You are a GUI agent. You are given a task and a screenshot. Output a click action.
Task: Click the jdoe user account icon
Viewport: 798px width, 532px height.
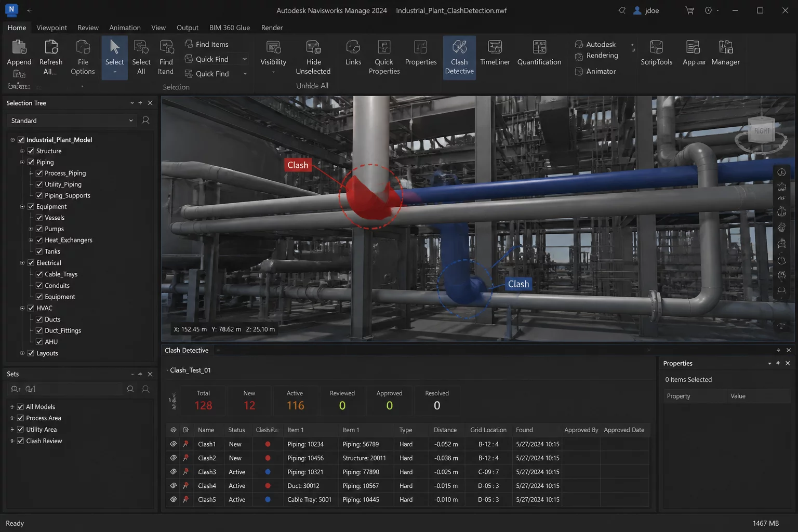[637, 10]
